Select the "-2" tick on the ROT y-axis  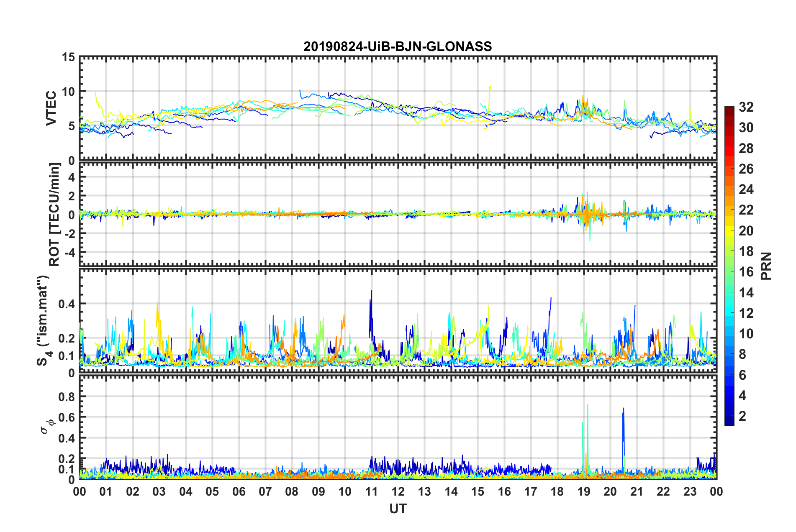click(69, 233)
